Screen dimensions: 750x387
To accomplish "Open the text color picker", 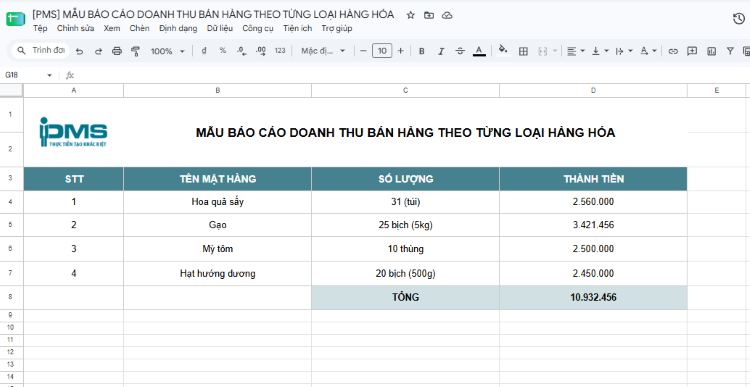I will 479,51.
